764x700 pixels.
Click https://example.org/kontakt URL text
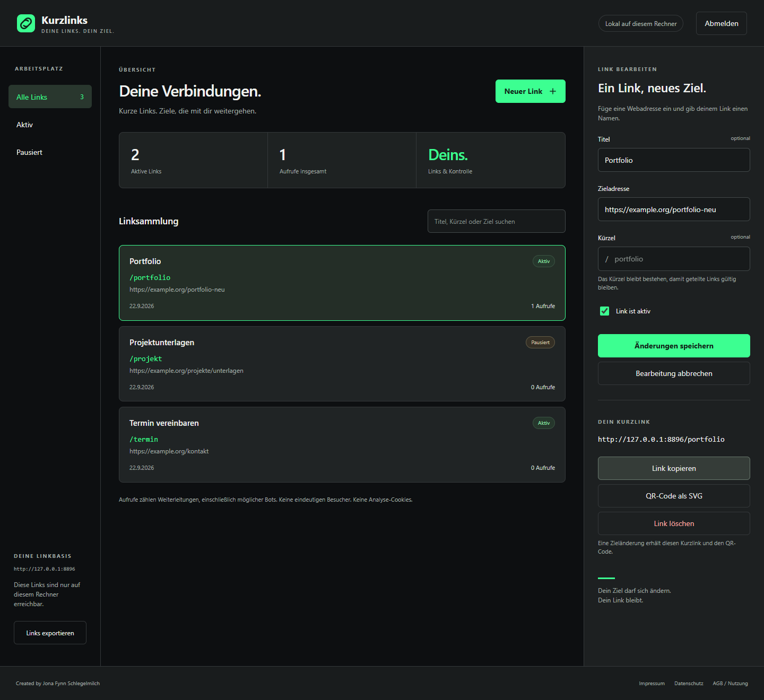169,451
